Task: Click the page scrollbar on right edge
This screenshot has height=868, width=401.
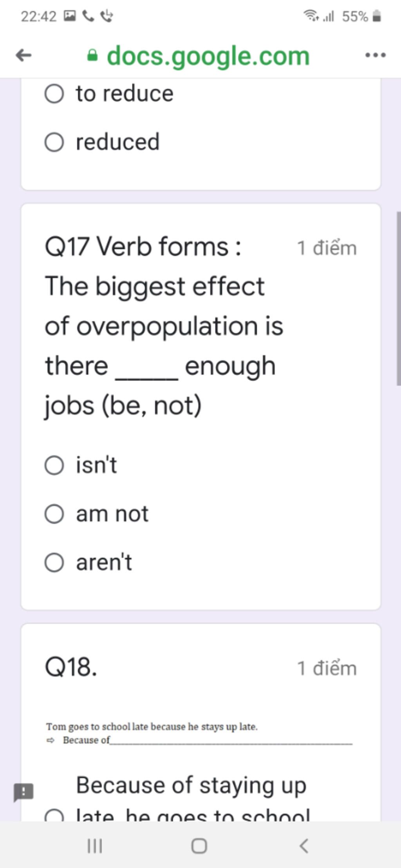Action: click(x=399, y=299)
